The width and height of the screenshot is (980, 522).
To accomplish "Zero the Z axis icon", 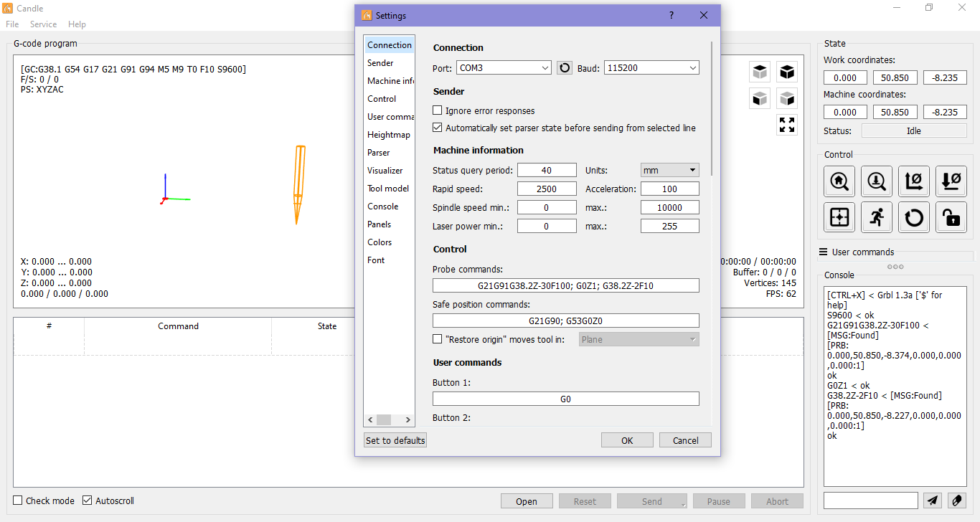I will click(x=951, y=181).
